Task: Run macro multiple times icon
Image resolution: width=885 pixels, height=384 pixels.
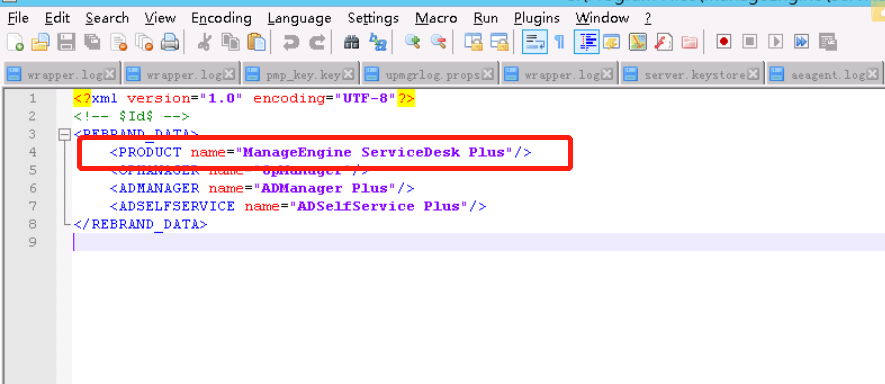Action: point(801,42)
